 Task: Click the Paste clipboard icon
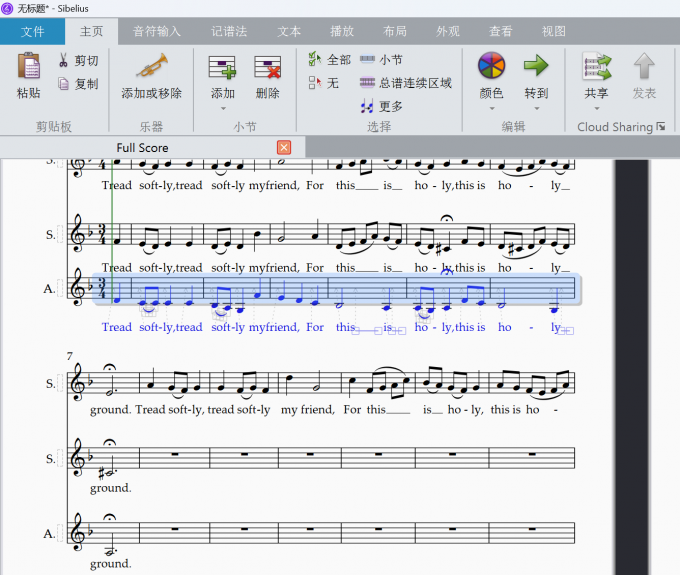29,65
